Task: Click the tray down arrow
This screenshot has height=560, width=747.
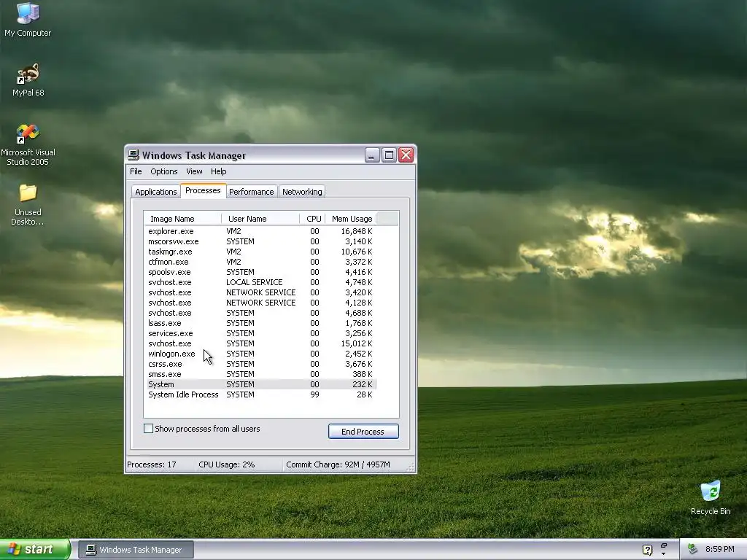Action: 664,554
